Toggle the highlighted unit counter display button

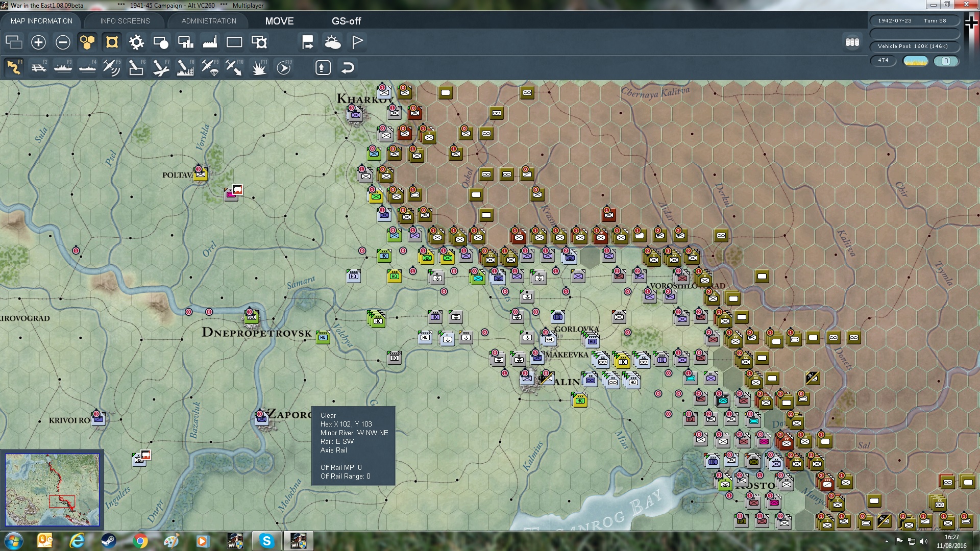[x=112, y=42]
